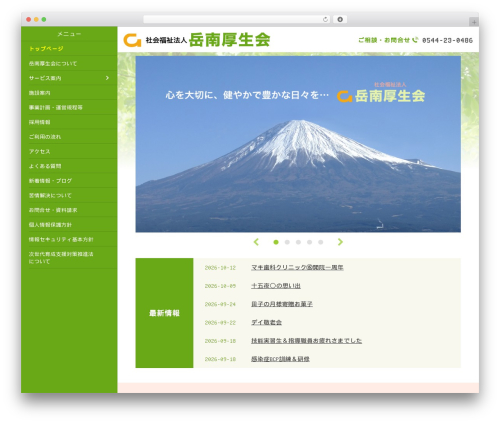Select the second slideshow dot

(x=287, y=242)
